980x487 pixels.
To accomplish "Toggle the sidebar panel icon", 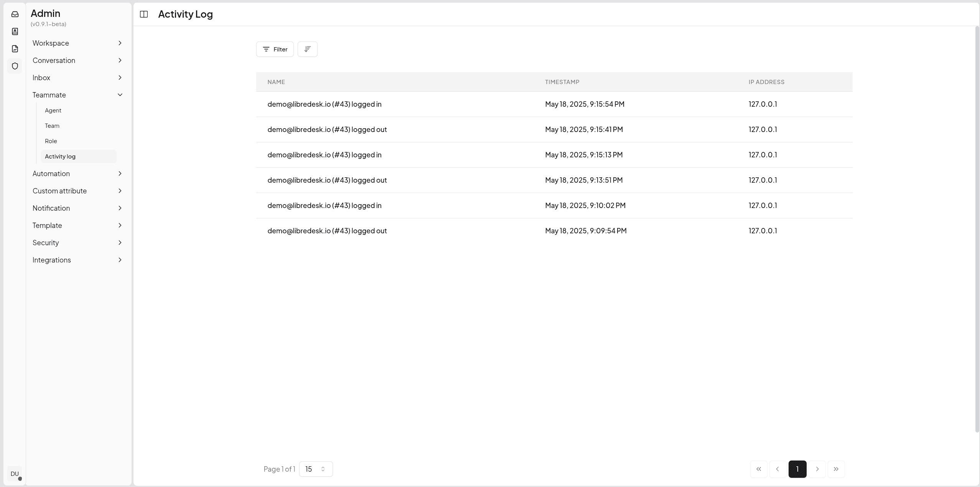I will click(144, 14).
